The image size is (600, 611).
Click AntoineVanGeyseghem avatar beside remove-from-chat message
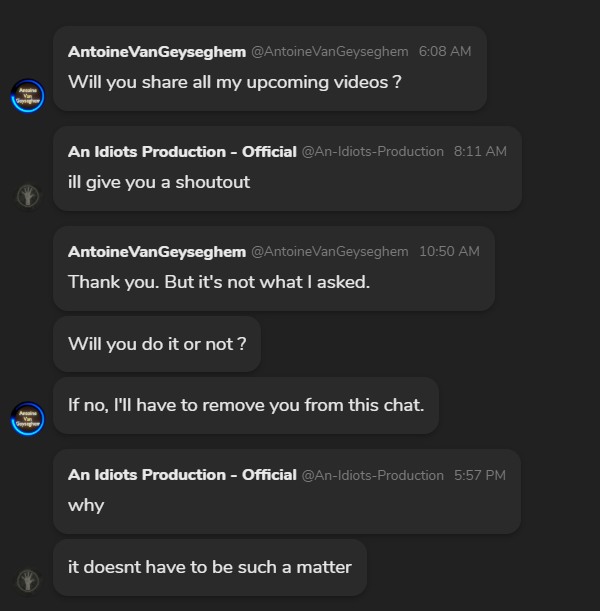click(x=28, y=419)
